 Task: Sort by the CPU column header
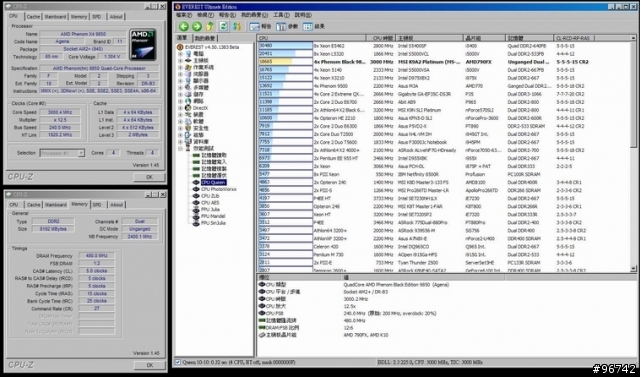point(312,38)
